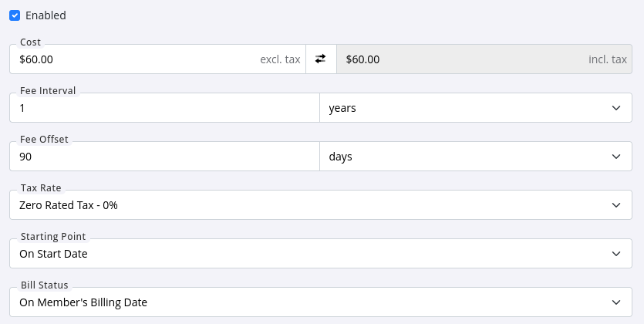Click the Cost field label
Viewport: 644px width, 324px height.
pyautogui.click(x=31, y=42)
